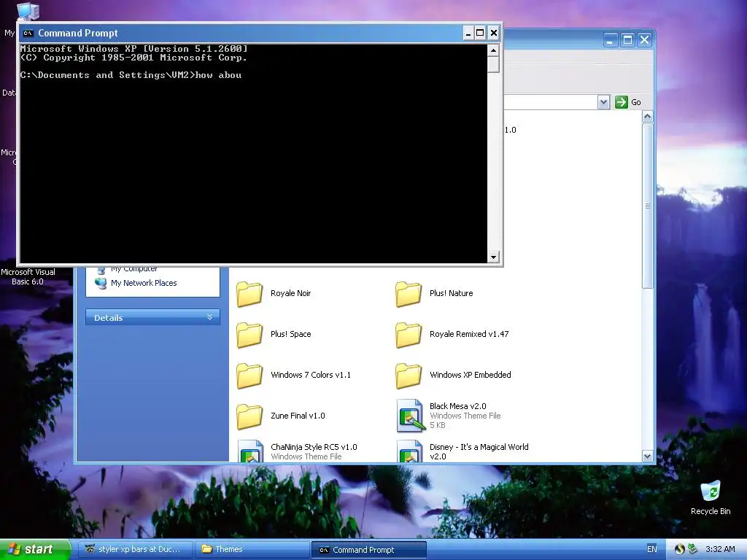The height and width of the screenshot is (560, 747).
Task: Click the Go button in Themes window
Action: pos(628,102)
